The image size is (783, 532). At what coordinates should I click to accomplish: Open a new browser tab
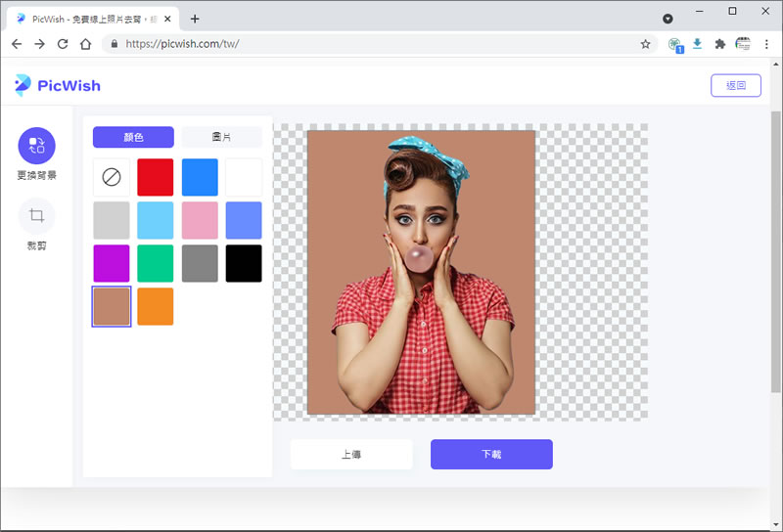click(x=195, y=19)
